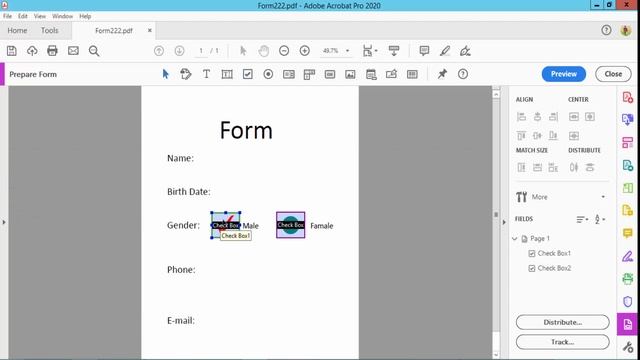Close the Prepare Form toolbar

click(613, 74)
